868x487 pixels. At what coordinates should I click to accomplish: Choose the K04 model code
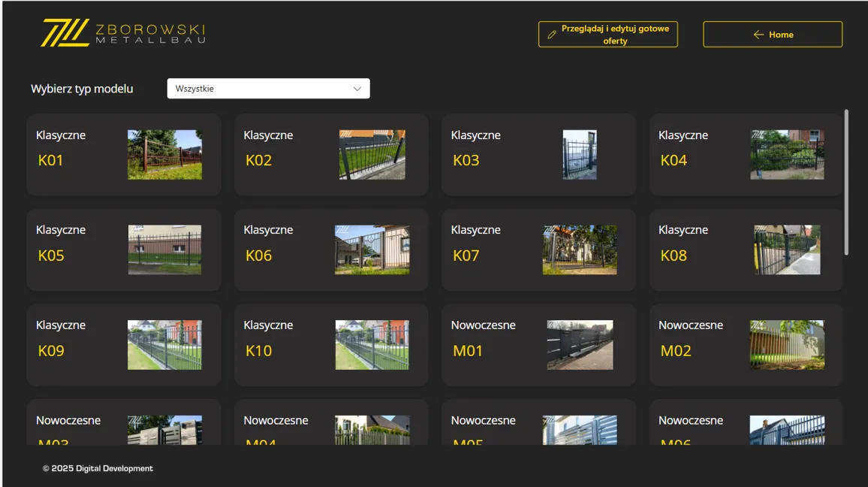coord(674,161)
